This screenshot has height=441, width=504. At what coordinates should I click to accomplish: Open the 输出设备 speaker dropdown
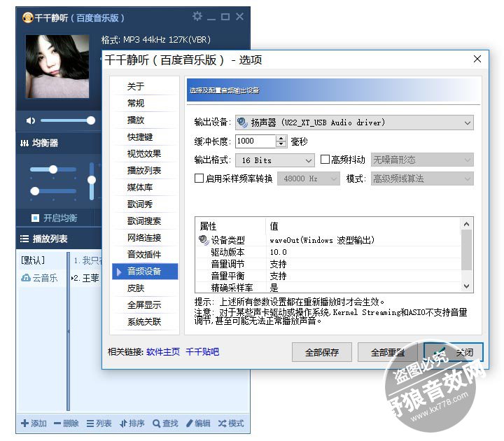[354, 122]
